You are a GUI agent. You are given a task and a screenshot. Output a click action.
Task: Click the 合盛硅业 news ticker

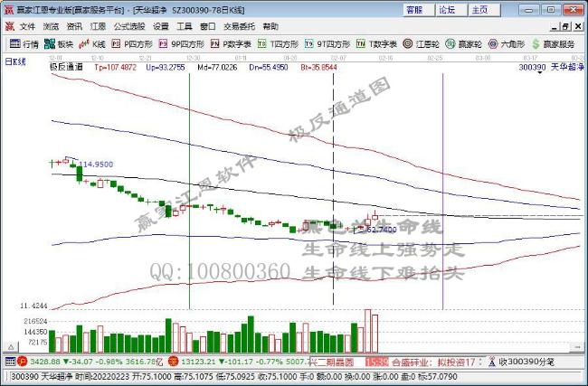click(x=433, y=362)
